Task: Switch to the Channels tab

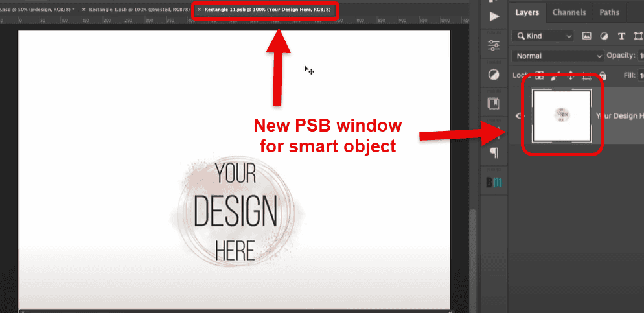Action: [x=569, y=12]
